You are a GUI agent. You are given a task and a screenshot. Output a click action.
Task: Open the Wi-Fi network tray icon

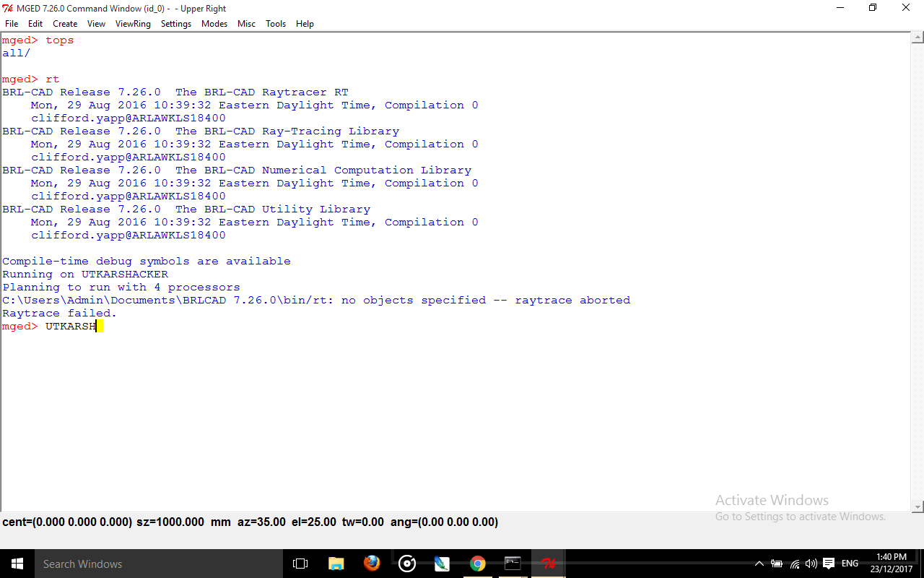click(x=795, y=564)
